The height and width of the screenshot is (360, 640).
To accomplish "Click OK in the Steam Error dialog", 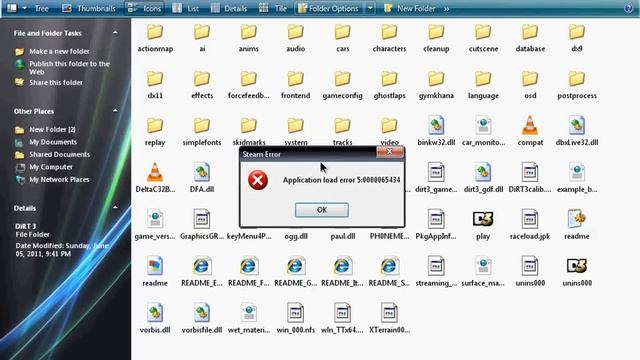I will click(322, 210).
